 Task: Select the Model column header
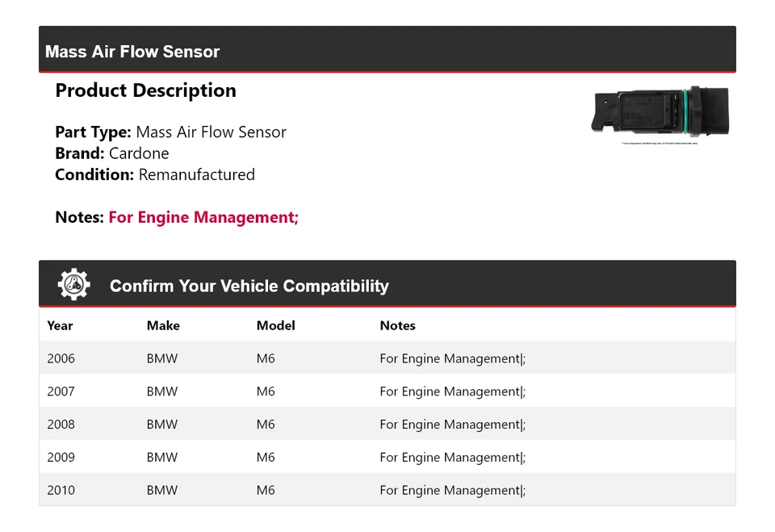coord(275,326)
